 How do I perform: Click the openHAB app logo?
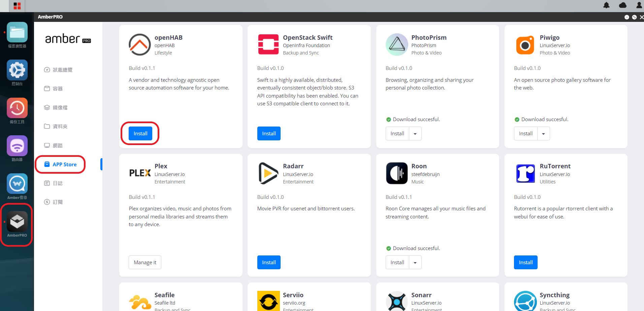pos(139,44)
